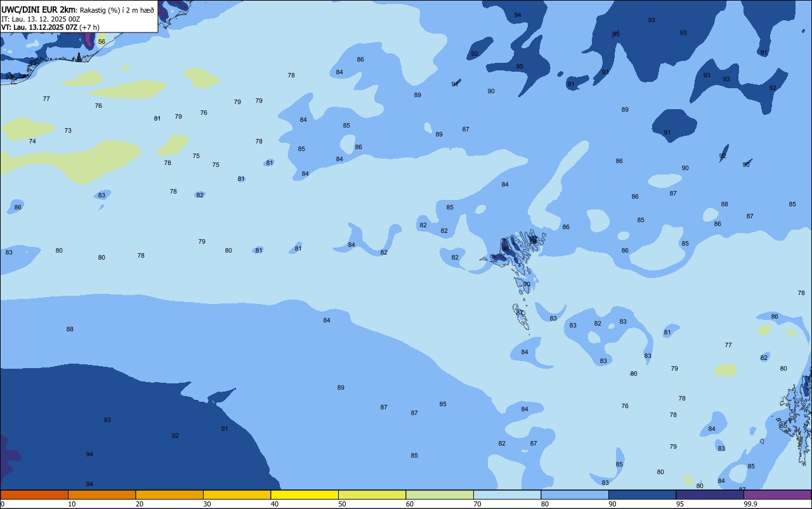
Task: Select the "IT: Lau. 13. 12. 2025 00Z" line
Action: click(x=41, y=19)
